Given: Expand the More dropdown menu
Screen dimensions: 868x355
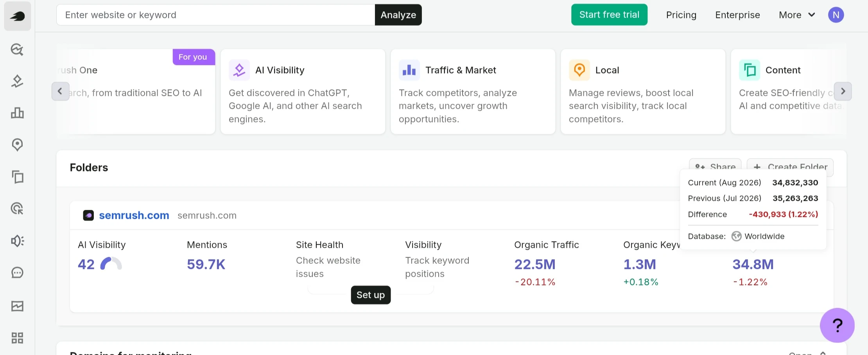Looking at the screenshot, I should (797, 15).
